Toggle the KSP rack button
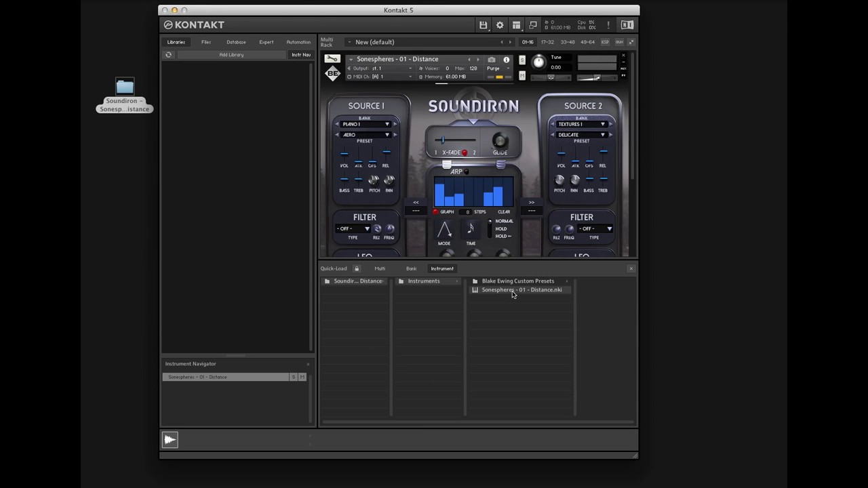The image size is (868, 488). pos(606,42)
